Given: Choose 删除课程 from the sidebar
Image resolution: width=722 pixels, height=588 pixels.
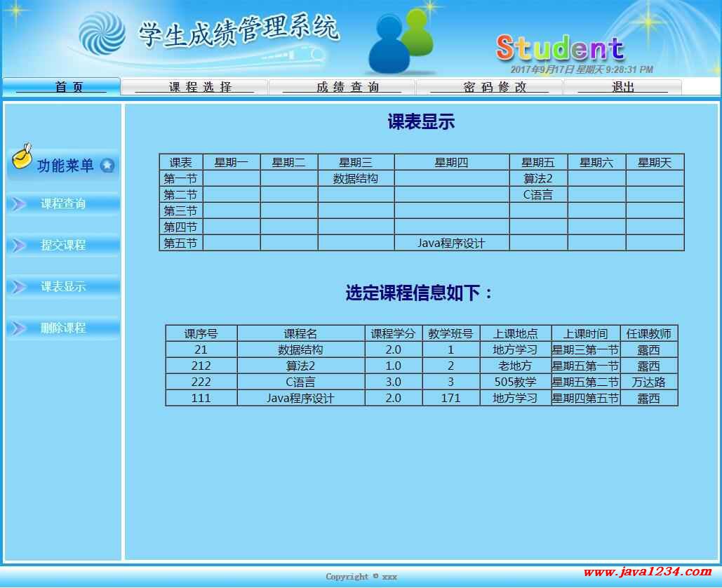Looking at the screenshot, I should tap(63, 328).
